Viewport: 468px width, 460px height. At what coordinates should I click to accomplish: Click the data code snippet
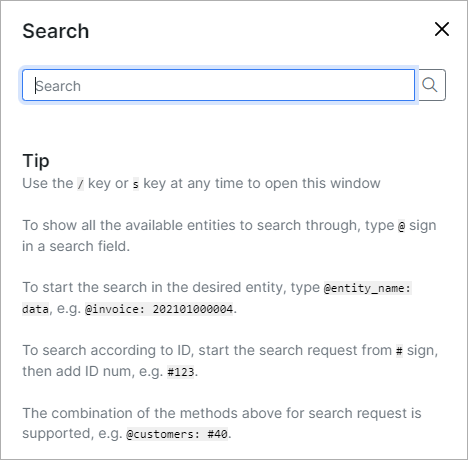tap(35, 309)
